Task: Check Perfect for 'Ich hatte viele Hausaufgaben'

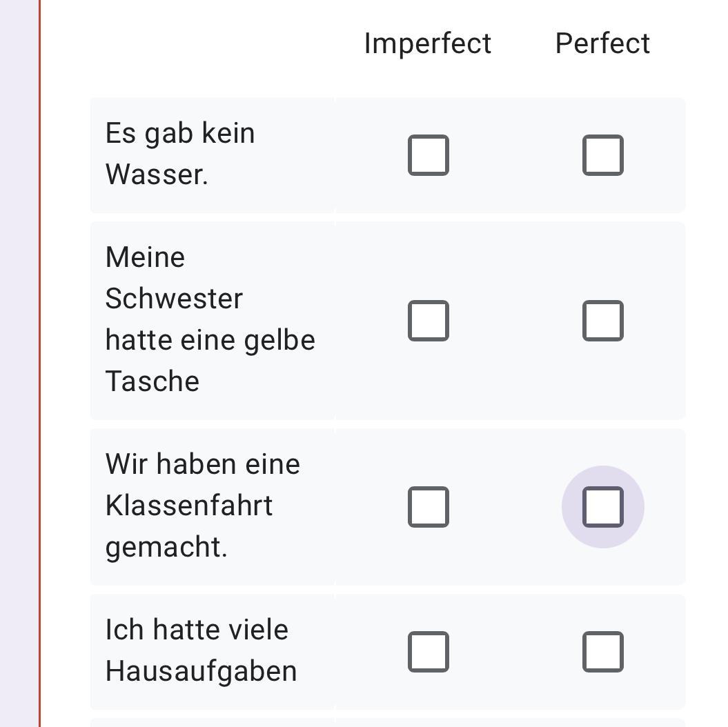Action: click(603, 652)
